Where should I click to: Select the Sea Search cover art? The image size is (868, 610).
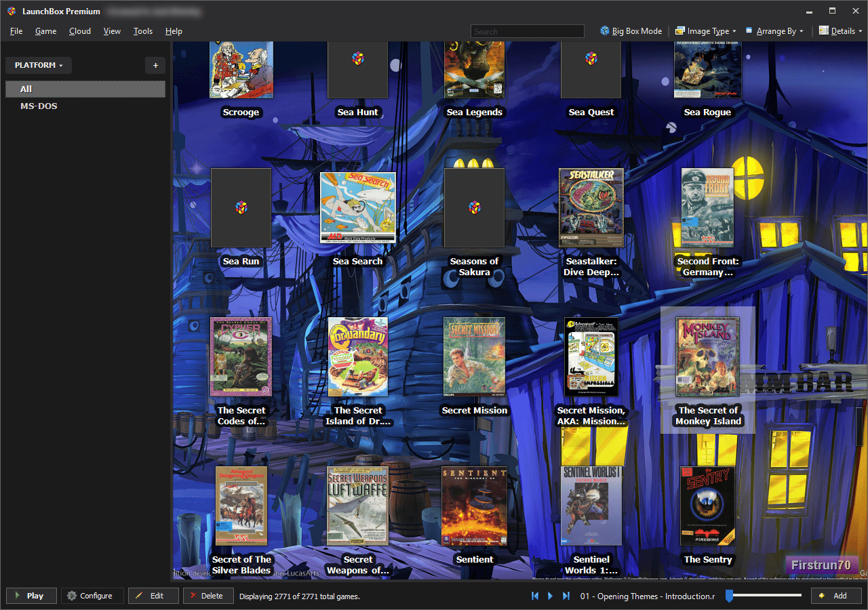point(358,207)
